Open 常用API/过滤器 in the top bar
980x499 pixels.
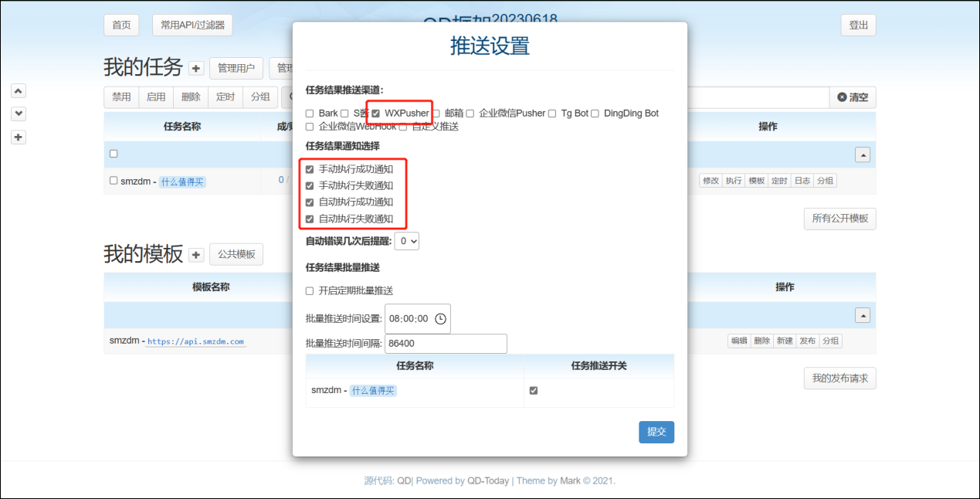coord(192,25)
